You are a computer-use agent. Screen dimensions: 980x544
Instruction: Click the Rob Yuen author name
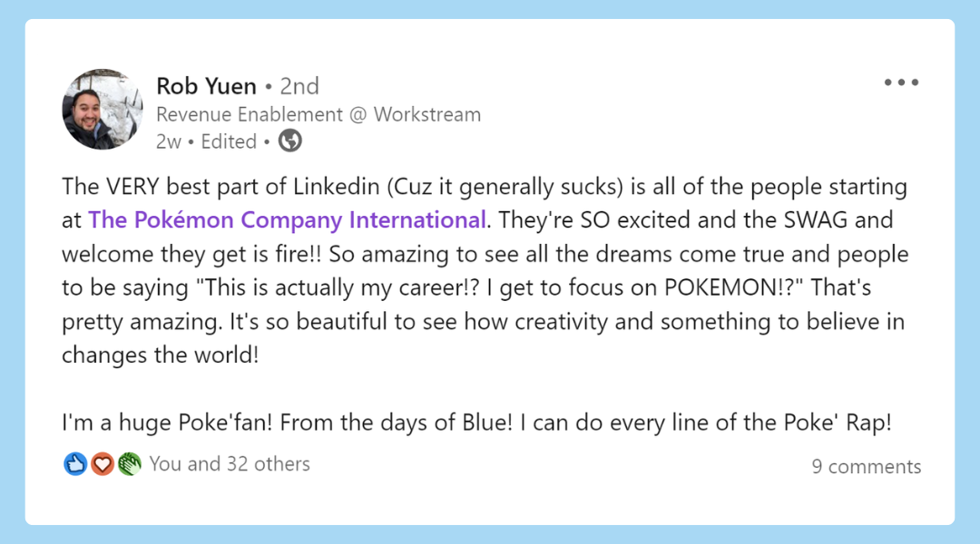click(206, 86)
